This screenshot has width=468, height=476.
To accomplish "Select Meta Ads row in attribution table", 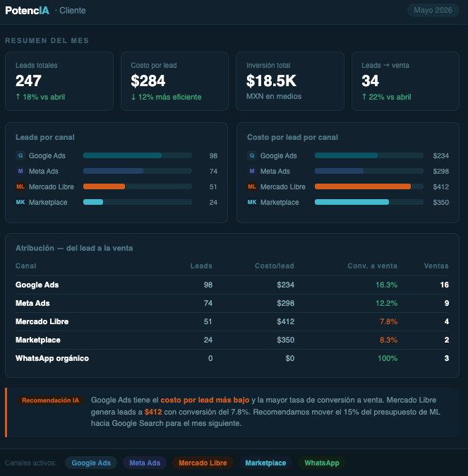I will click(x=232, y=303).
